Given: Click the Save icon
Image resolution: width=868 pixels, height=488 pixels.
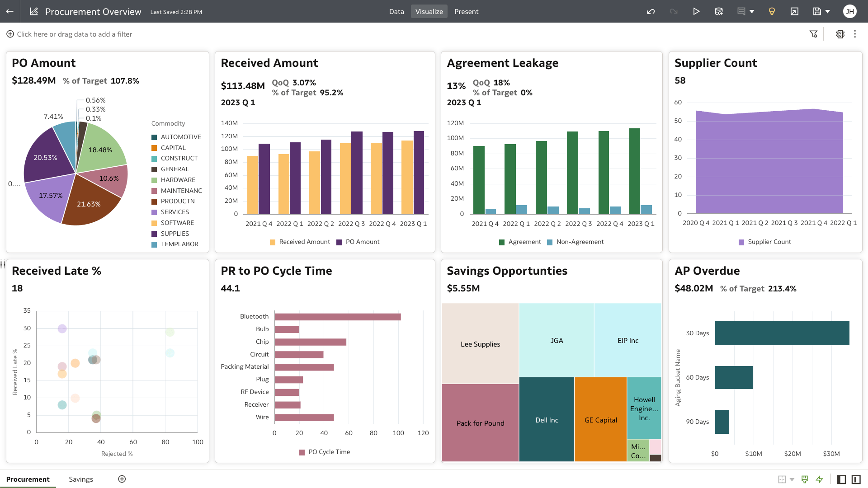Looking at the screenshot, I should [816, 11].
